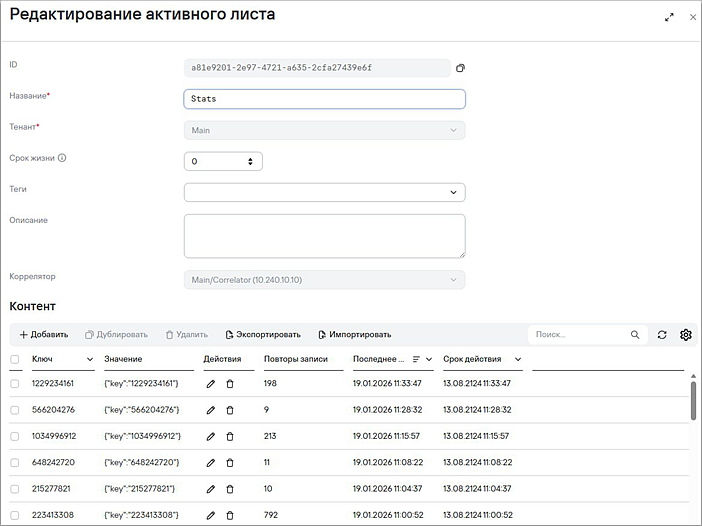This screenshot has width=702, height=526.
Task: Select the checkbox for row 223413308
Action: tap(15, 515)
